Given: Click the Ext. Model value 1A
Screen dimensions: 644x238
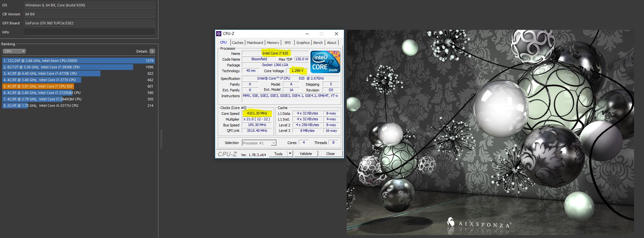Looking at the screenshot, I should pyautogui.click(x=291, y=90).
